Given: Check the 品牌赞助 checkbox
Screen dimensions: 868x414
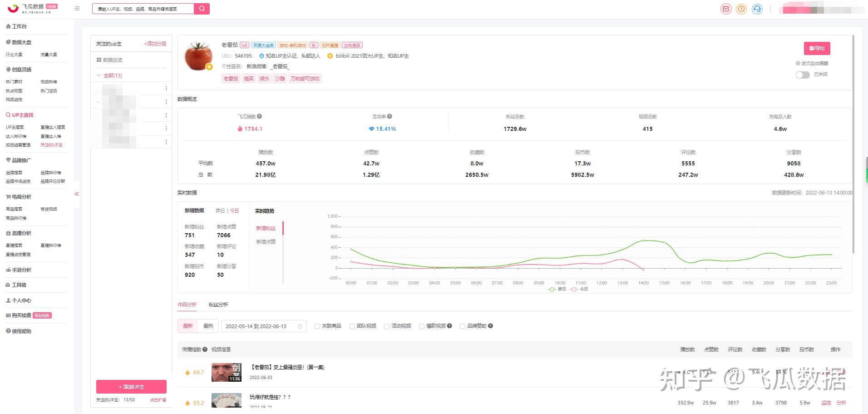Looking at the screenshot, I should 463,326.
